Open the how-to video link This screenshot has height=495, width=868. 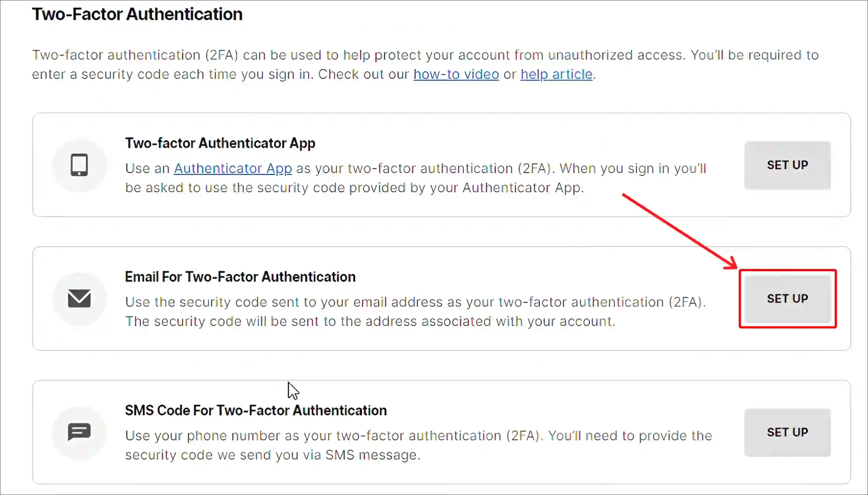pyautogui.click(x=455, y=73)
